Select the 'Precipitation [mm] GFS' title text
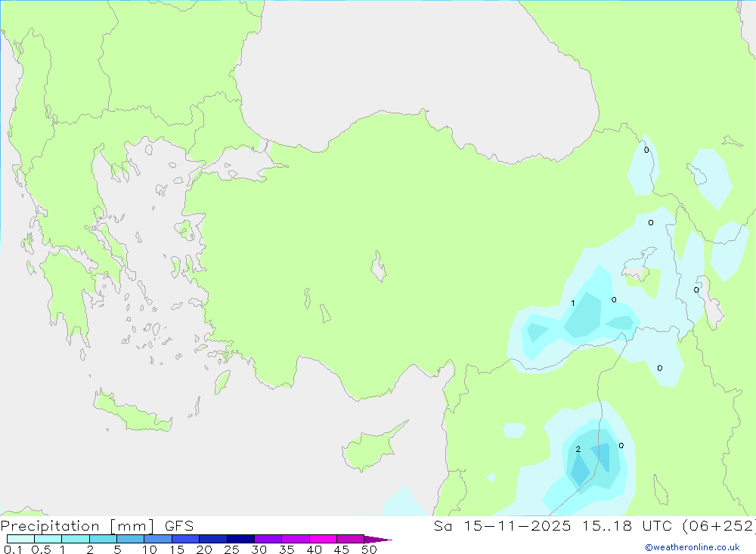 (97, 525)
